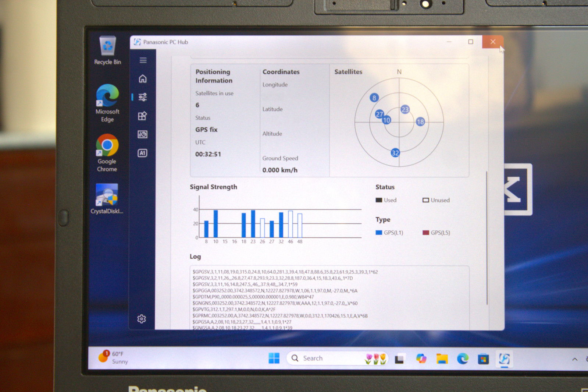Select the sliders settings icon in sidebar

pyautogui.click(x=143, y=97)
